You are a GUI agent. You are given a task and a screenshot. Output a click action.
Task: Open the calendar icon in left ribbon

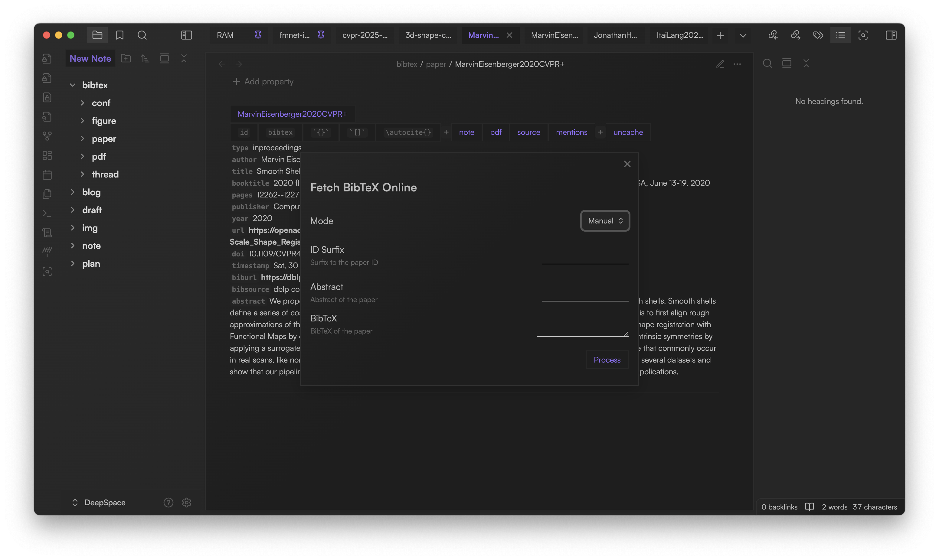pyautogui.click(x=47, y=175)
